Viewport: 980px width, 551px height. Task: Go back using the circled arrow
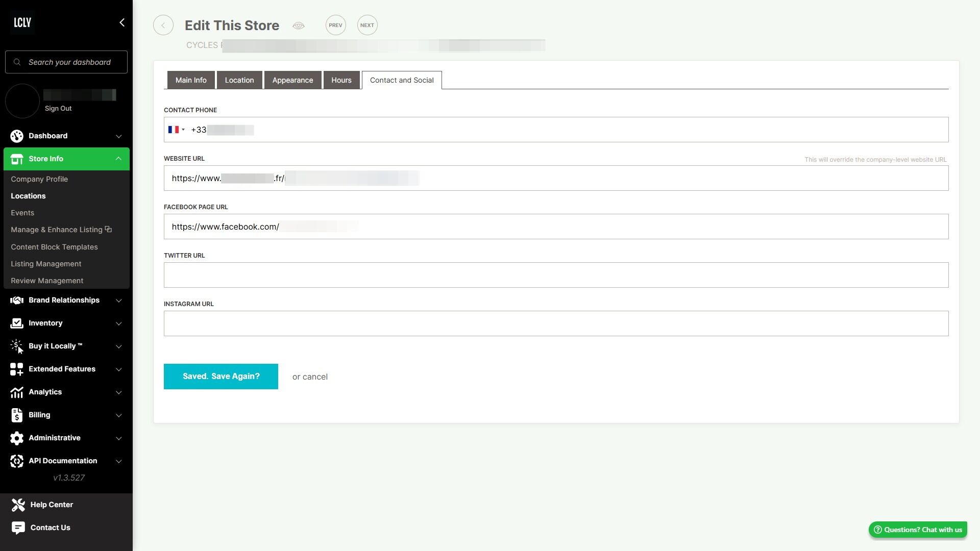(163, 26)
